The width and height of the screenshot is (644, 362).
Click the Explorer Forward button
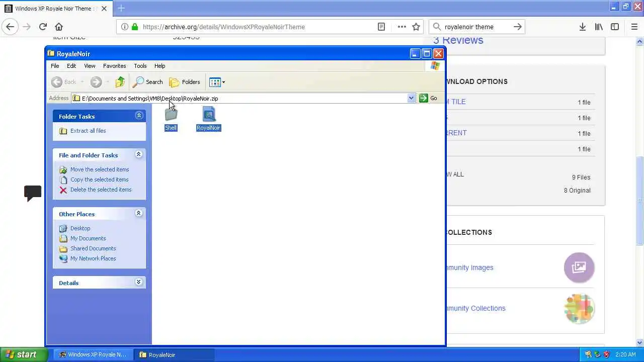pos(96,82)
